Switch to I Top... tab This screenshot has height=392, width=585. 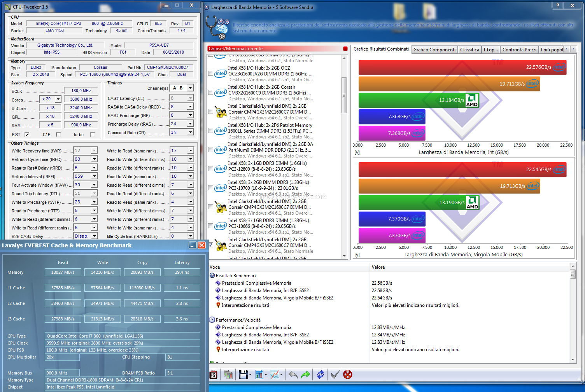[x=490, y=50]
